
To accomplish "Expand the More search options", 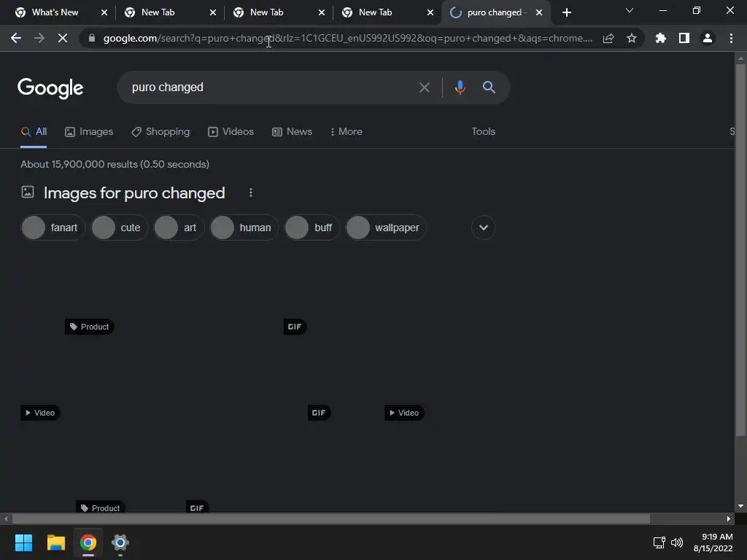I will [347, 131].
